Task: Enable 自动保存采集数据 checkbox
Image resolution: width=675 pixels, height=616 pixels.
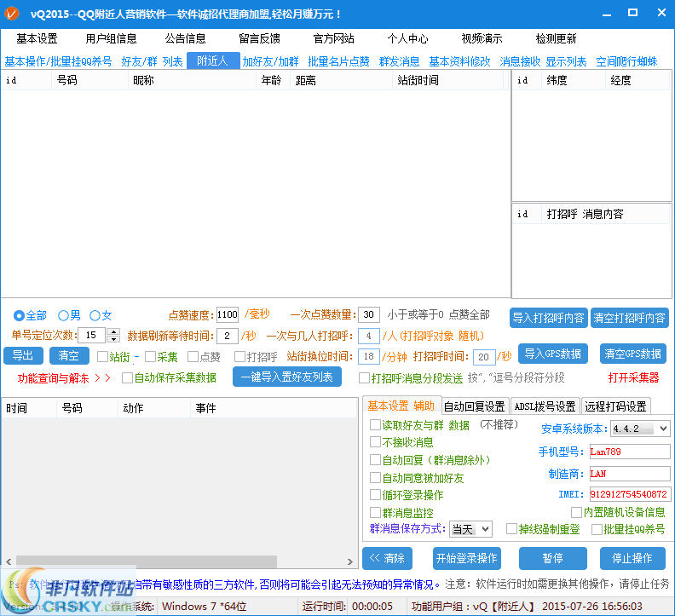Action: point(128,378)
